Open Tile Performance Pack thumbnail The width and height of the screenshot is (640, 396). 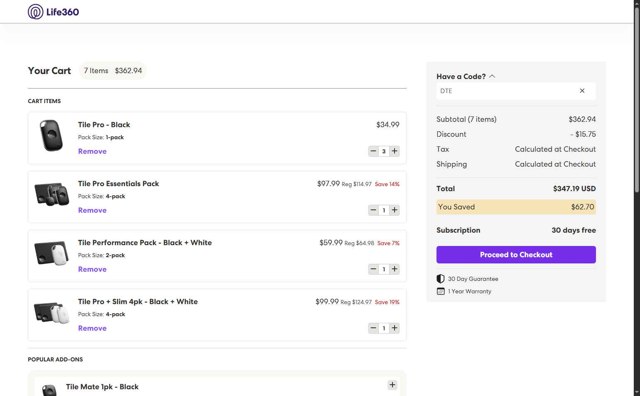[x=51, y=253]
